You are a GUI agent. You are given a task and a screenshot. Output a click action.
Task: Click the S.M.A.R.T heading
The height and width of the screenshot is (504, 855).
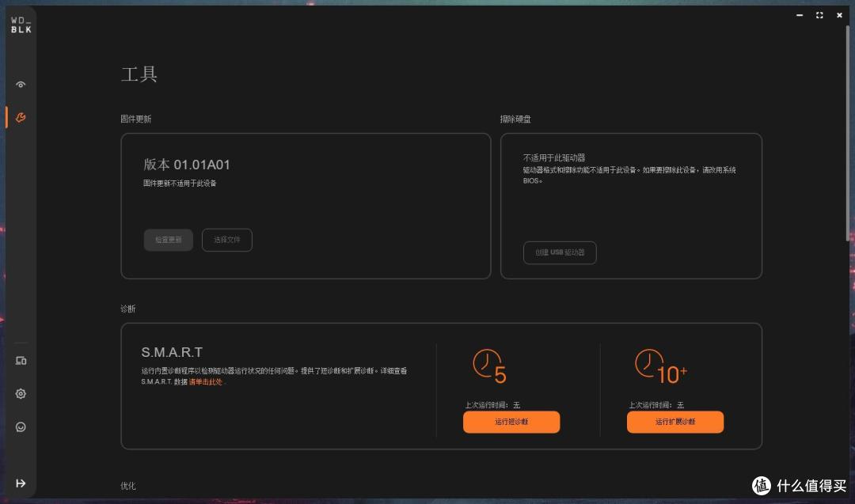172,353
